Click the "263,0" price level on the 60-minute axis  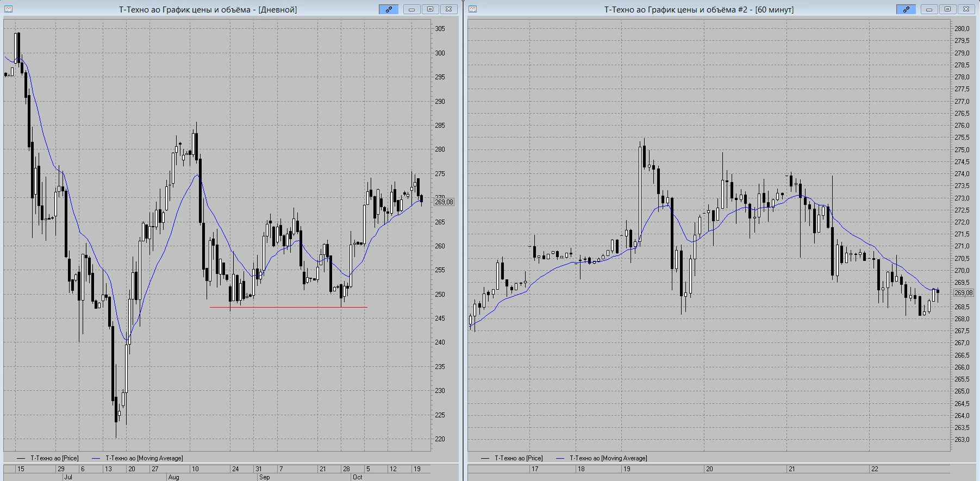(962, 440)
